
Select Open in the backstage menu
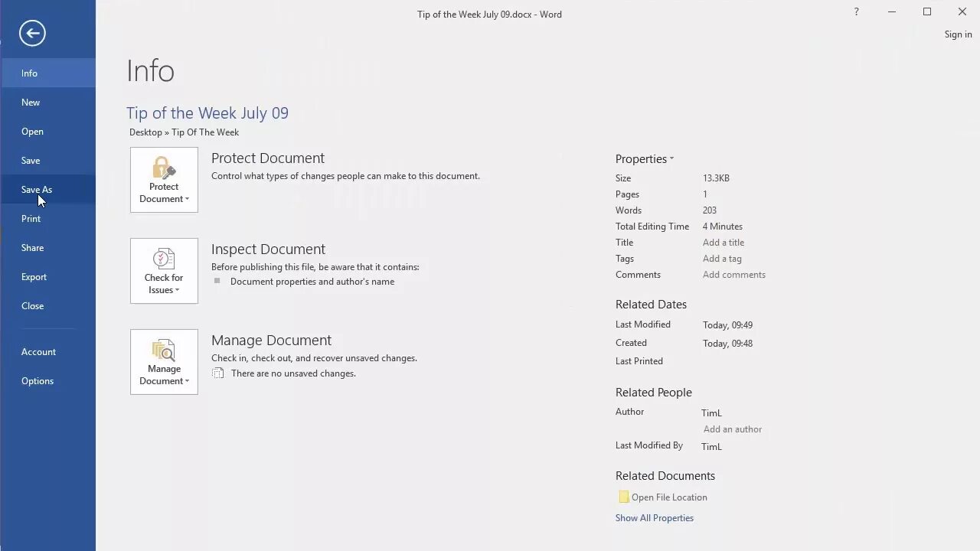(x=47, y=131)
